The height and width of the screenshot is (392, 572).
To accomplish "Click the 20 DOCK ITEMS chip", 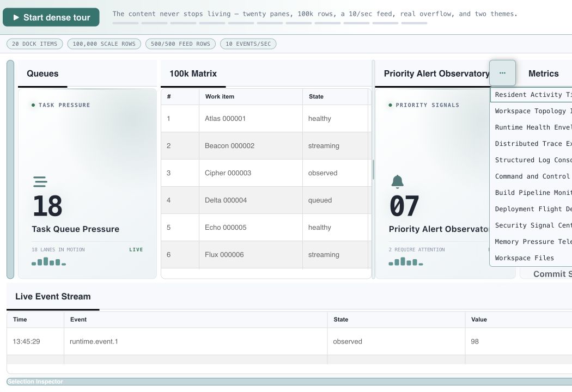I will point(35,44).
